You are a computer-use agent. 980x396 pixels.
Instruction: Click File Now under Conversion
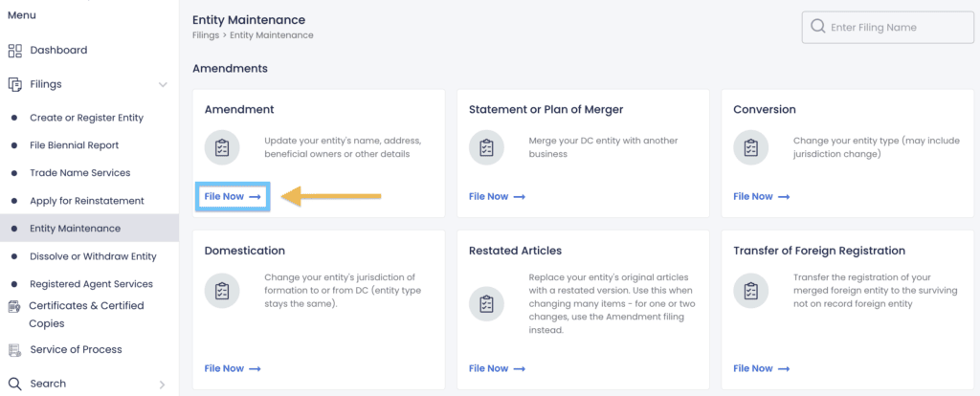(761, 196)
